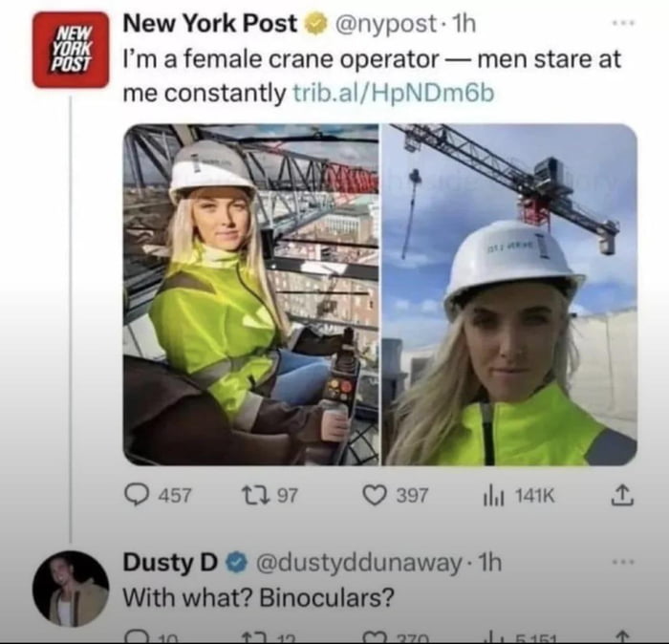The width and height of the screenshot is (669, 644).
Task: Open the Dusty D display name
Action: [x=170, y=563]
